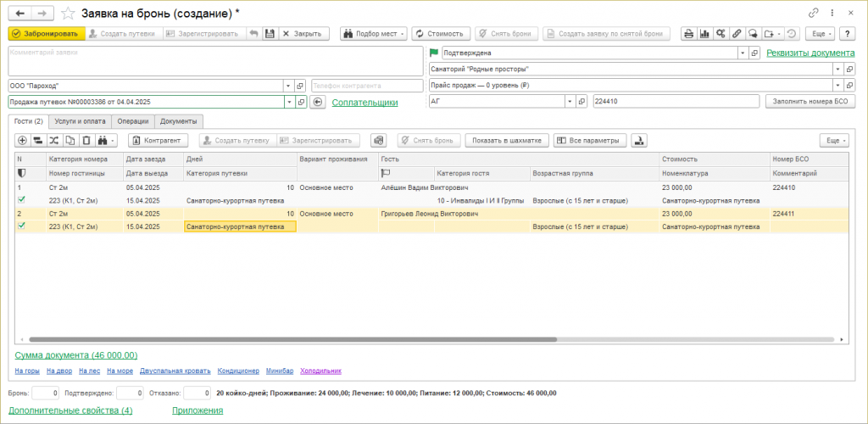The height and width of the screenshot is (424, 868).
Task: Click the БСО number field 224410
Action: [x=676, y=101]
